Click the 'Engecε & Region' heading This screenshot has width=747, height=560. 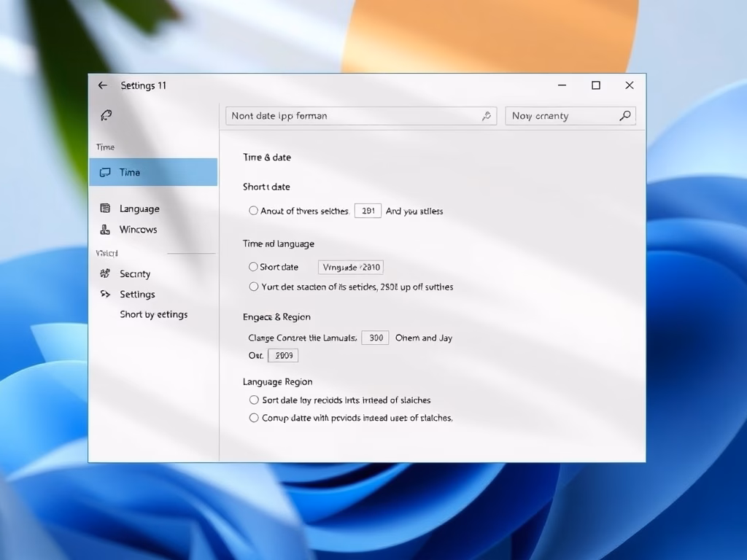(x=276, y=317)
